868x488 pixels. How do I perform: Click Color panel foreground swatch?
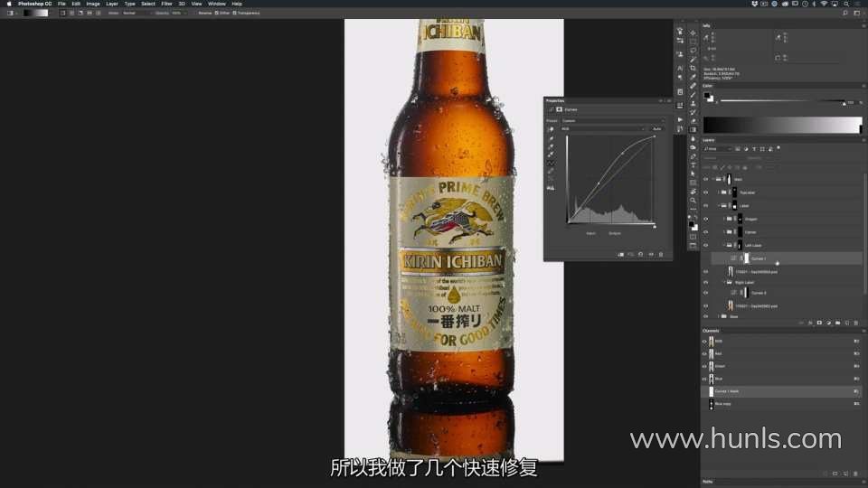point(706,96)
